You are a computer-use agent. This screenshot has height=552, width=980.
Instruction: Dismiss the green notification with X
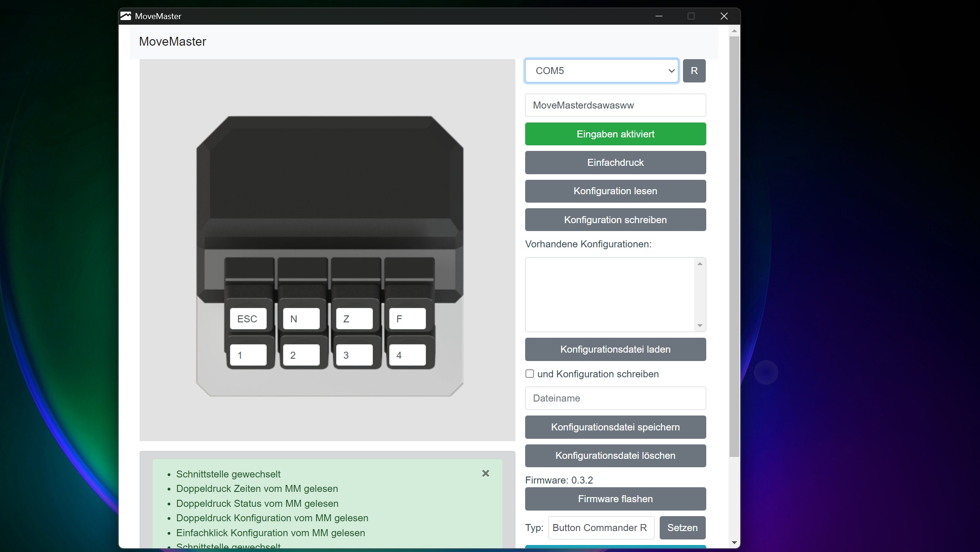coord(486,473)
